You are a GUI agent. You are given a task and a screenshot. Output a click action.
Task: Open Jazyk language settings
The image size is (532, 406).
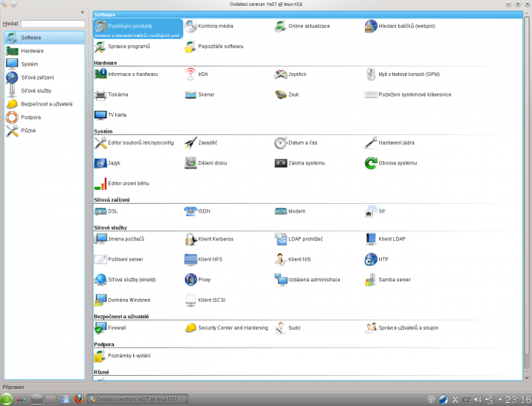107,163
